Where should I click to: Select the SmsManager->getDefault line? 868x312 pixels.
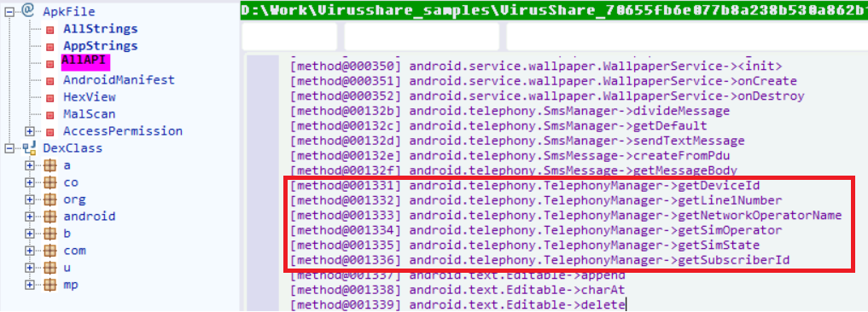[x=498, y=126]
